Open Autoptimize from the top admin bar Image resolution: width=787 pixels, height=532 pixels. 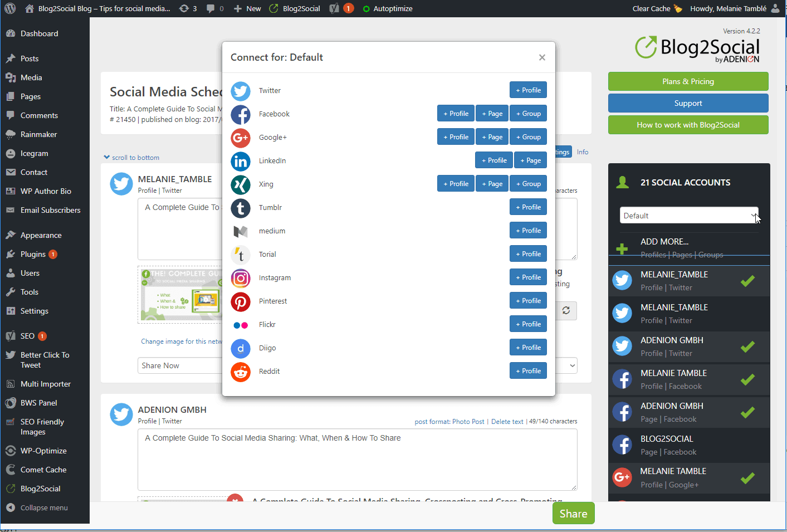[x=387, y=8]
